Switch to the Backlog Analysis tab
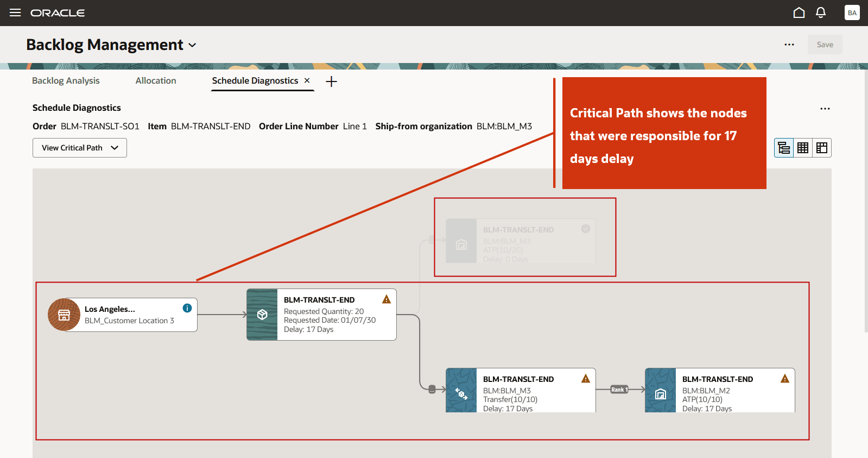This screenshot has height=458, width=868. (x=66, y=80)
